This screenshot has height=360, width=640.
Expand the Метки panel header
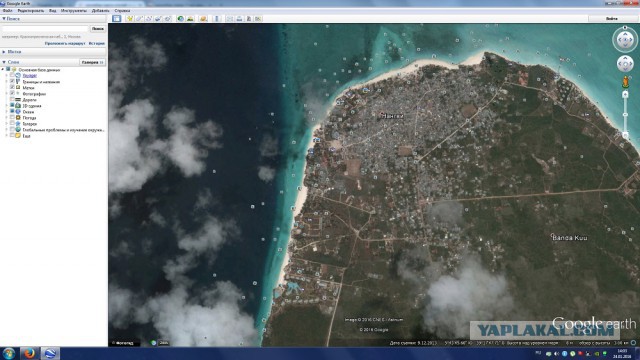(53, 52)
